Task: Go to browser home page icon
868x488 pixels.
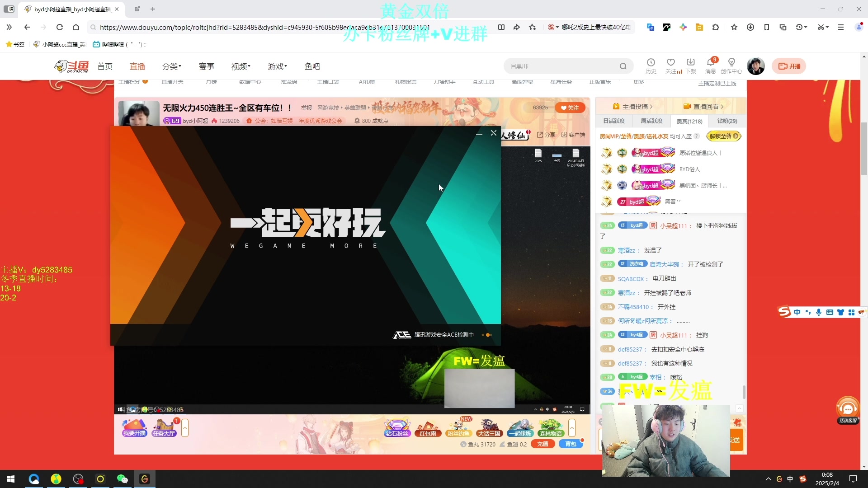Action: click(x=76, y=27)
